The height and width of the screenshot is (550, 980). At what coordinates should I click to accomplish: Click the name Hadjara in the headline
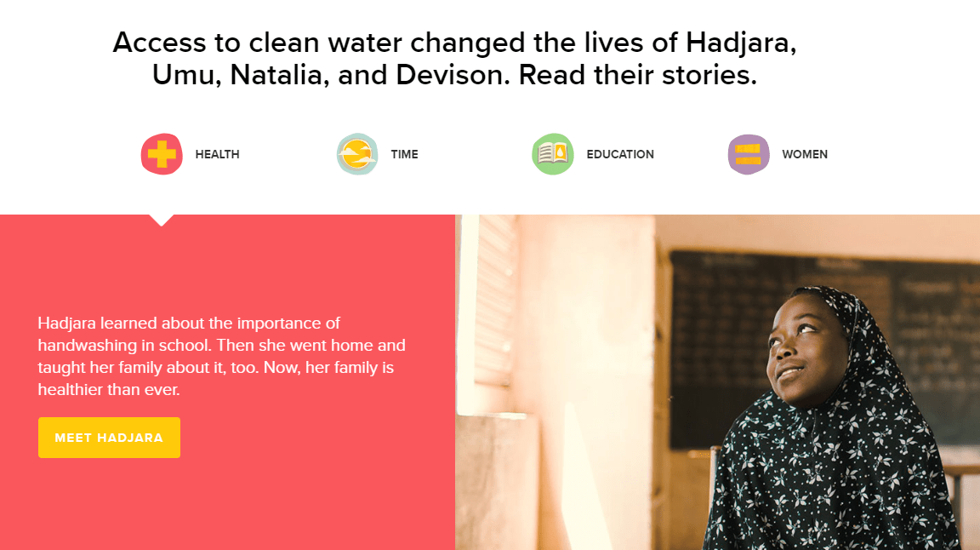tap(741, 43)
